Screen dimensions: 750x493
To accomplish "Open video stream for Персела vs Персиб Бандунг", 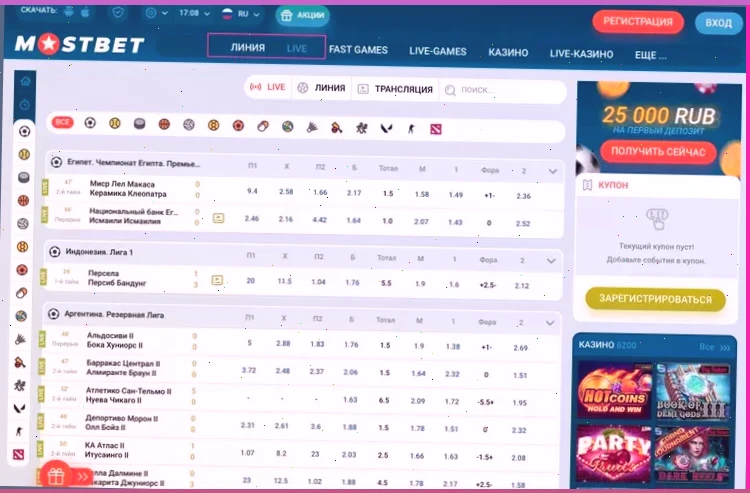I will (x=217, y=280).
